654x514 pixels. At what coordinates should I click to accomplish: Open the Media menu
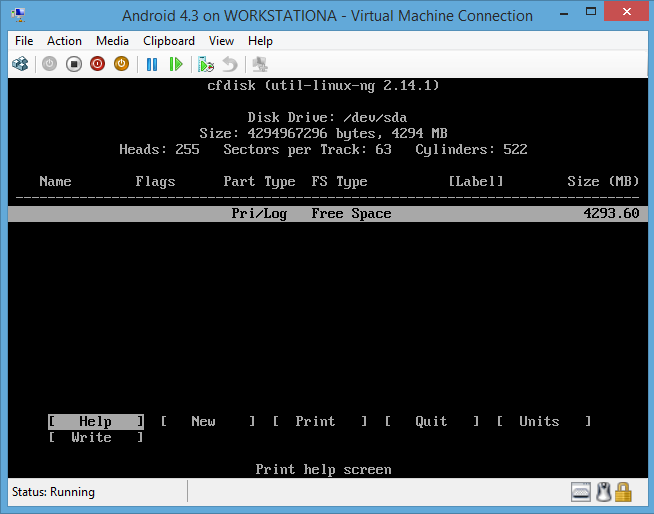[112, 41]
